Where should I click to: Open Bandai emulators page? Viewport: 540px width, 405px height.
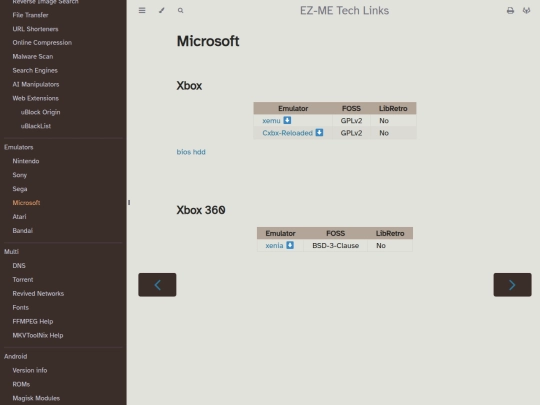point(23,231)
